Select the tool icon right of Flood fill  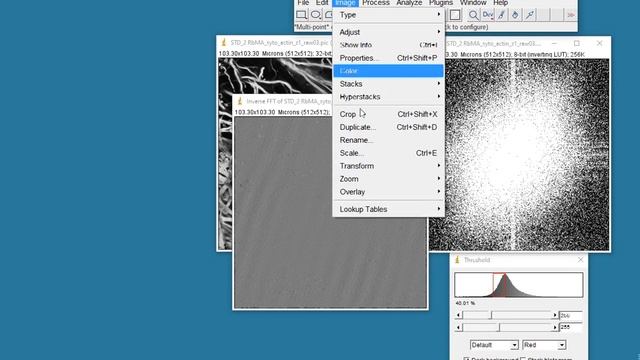pyautogui.click(x=529, y=15)
